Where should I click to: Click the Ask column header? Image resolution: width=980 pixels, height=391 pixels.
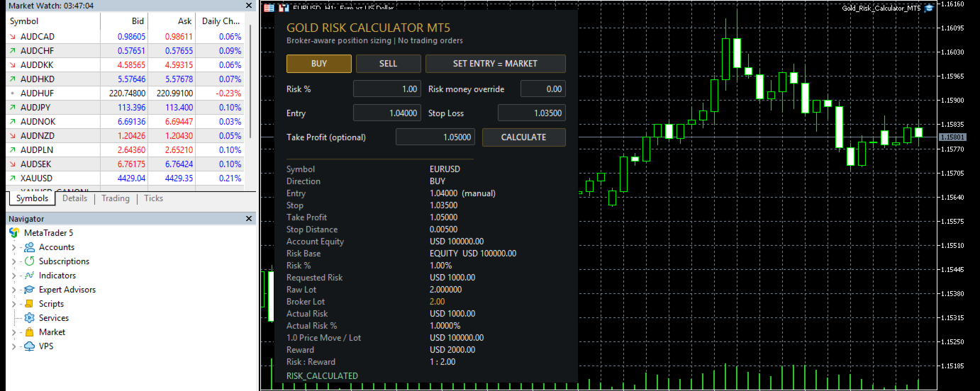pyautogui.click(x=172, y=21)
